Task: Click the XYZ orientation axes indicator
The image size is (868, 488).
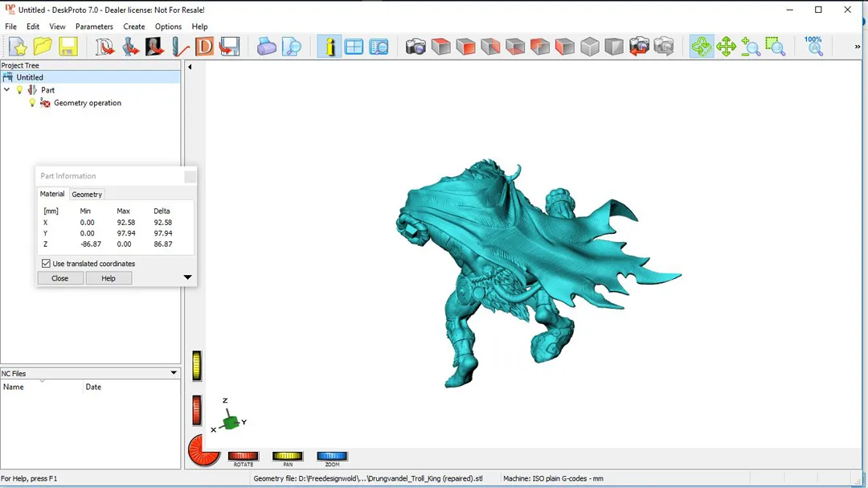Action: tap(228, 416)
